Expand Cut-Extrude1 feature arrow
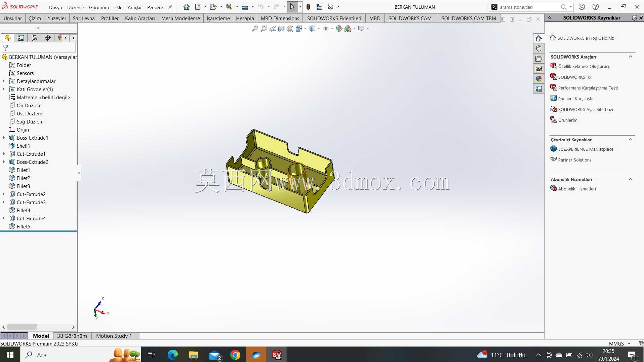This screenshot has height=362, width=644. [x=4, y=154]
